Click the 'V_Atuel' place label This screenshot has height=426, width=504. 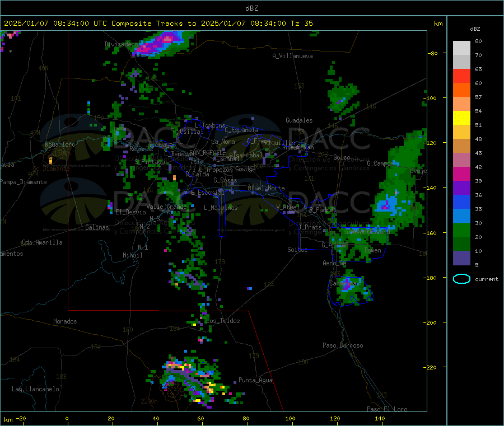(288, 207)
